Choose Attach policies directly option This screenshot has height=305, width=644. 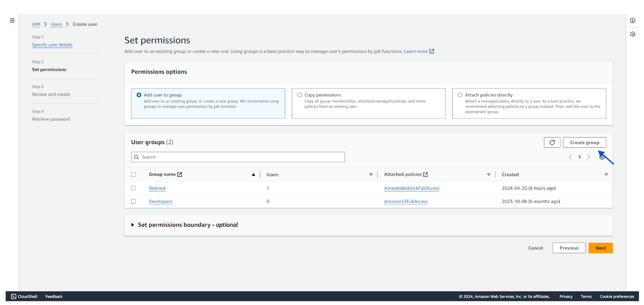(460, 95)
